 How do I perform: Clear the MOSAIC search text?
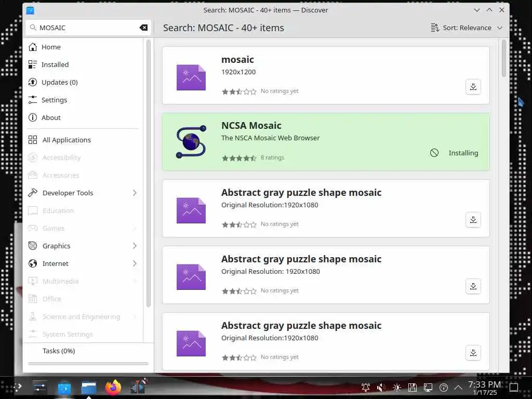coord(143,28)
